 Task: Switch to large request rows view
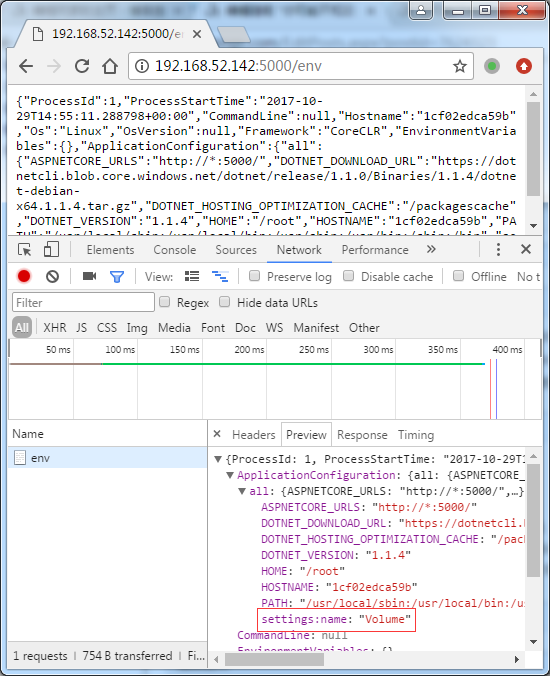pos(192,276)
